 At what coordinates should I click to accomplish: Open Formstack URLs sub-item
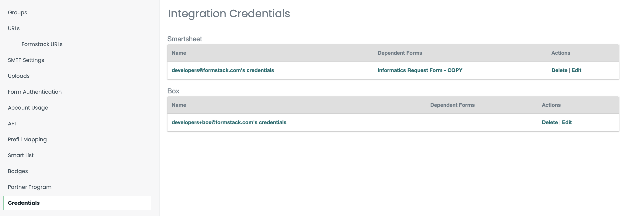coord(42,44)
